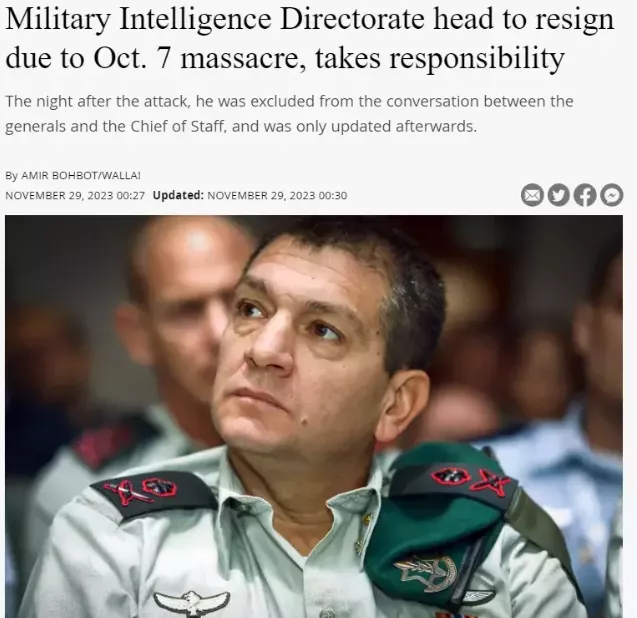Click the rank epaulette left of the collar
The height and width of the screenshot is (618, 637).
coord(152,494)
